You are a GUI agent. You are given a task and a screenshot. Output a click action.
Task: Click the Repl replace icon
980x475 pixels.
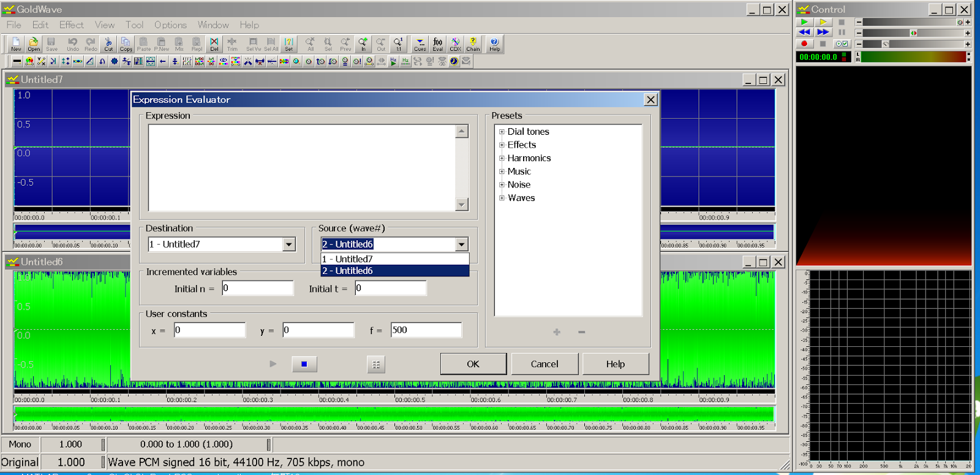(x=197, y=44)
